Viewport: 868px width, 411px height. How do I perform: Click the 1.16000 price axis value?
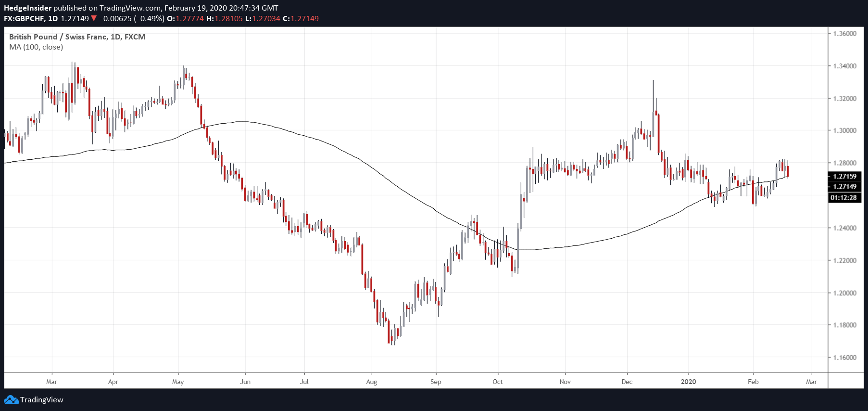coord(845,357)
